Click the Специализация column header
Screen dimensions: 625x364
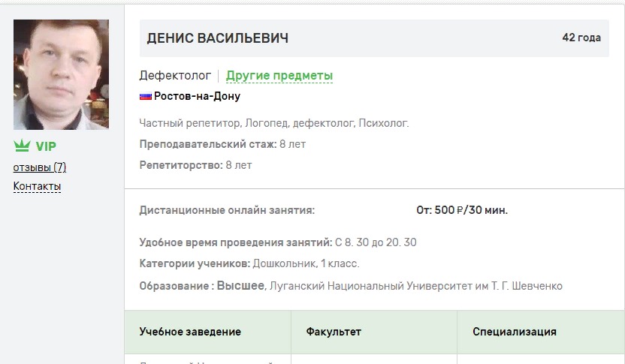(515, 332)
